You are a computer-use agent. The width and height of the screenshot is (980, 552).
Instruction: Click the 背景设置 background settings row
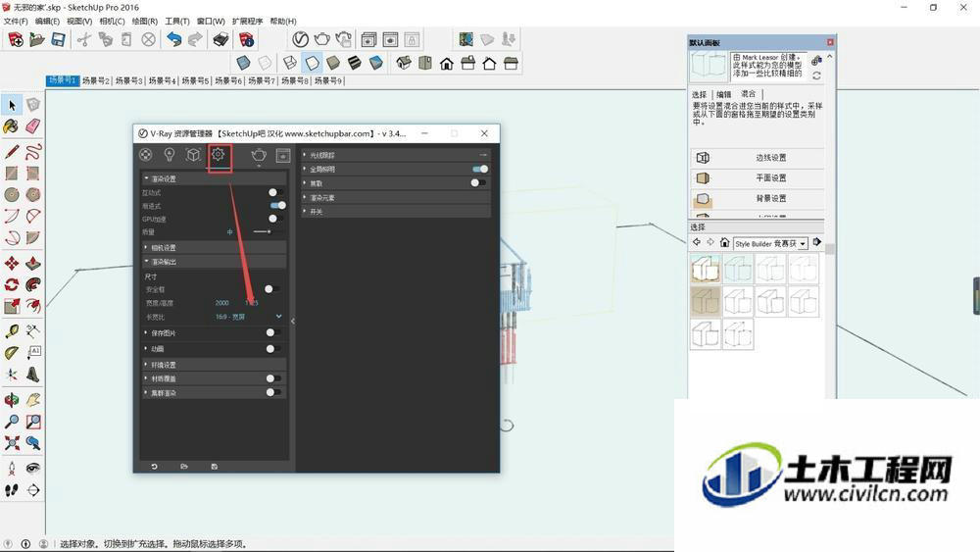coord(757,199)
